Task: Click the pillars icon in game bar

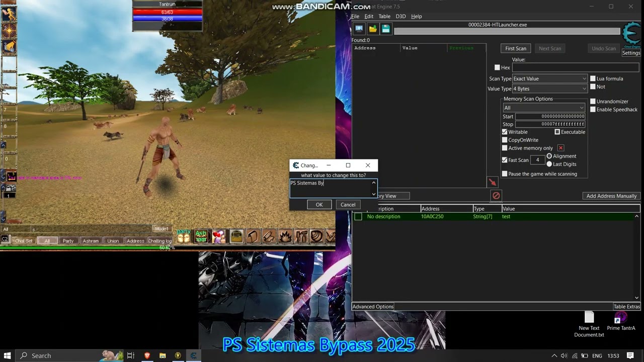Action: [301, 236]
